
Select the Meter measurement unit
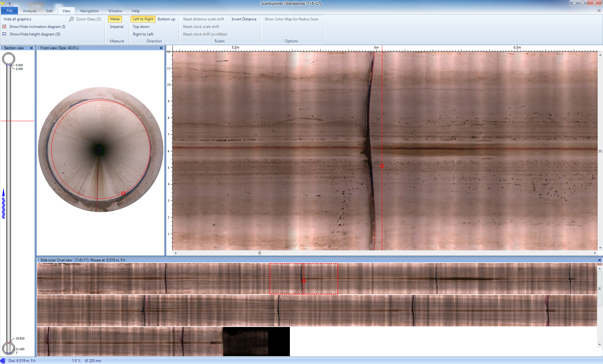(115, 19)
